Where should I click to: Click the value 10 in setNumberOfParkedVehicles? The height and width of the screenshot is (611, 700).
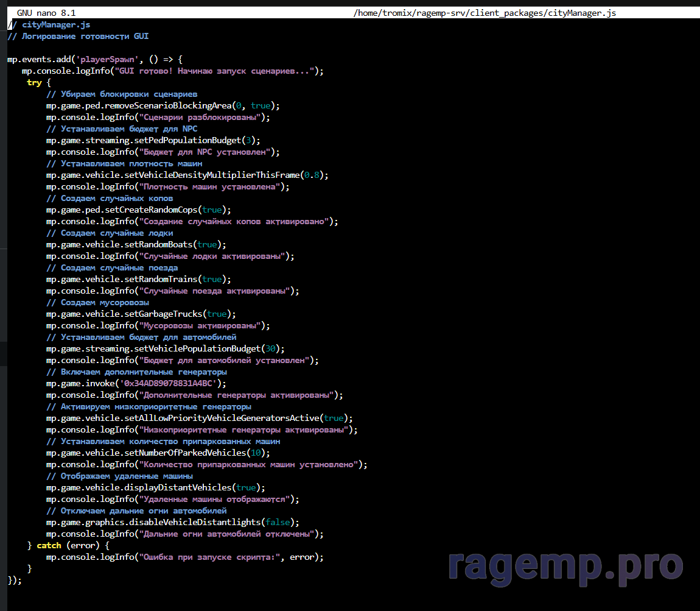click(x=257, y=453)
